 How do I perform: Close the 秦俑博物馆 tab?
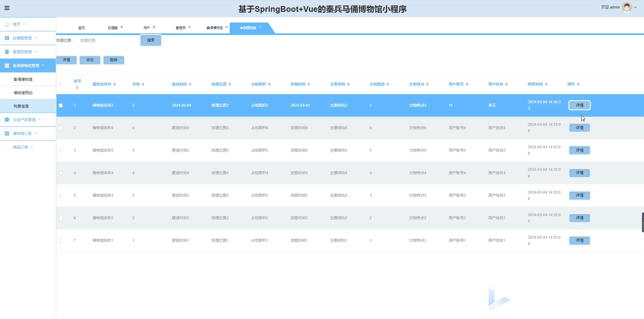tap(227, 27)
